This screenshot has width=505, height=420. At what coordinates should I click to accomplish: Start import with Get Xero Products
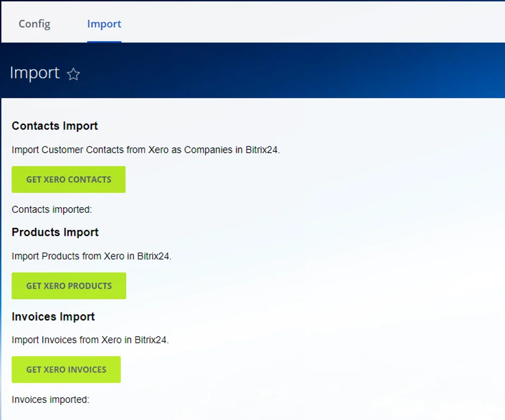point(69,286)
